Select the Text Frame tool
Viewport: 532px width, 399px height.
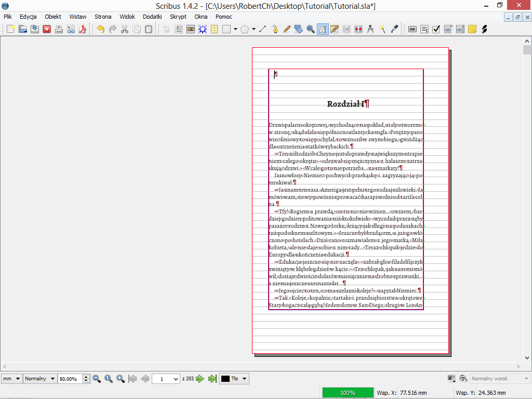click(179, 29)
